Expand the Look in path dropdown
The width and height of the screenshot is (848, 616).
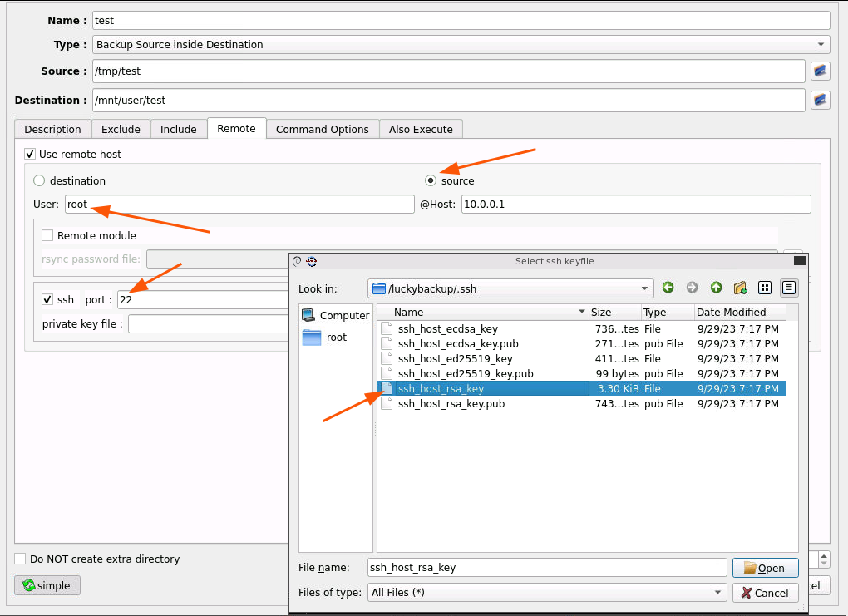(645, 288)
